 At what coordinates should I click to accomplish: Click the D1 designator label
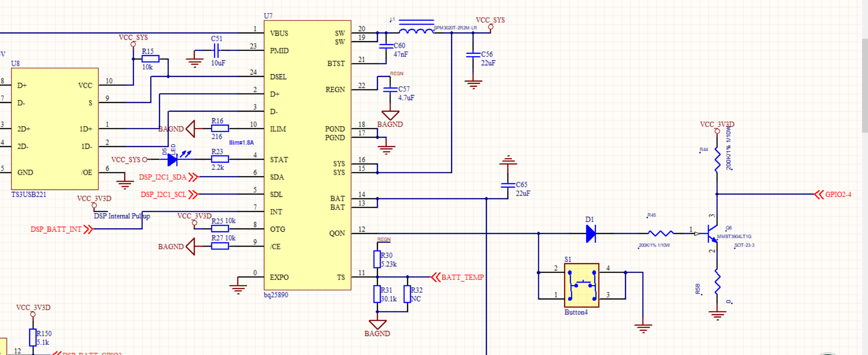coord(589,220)
